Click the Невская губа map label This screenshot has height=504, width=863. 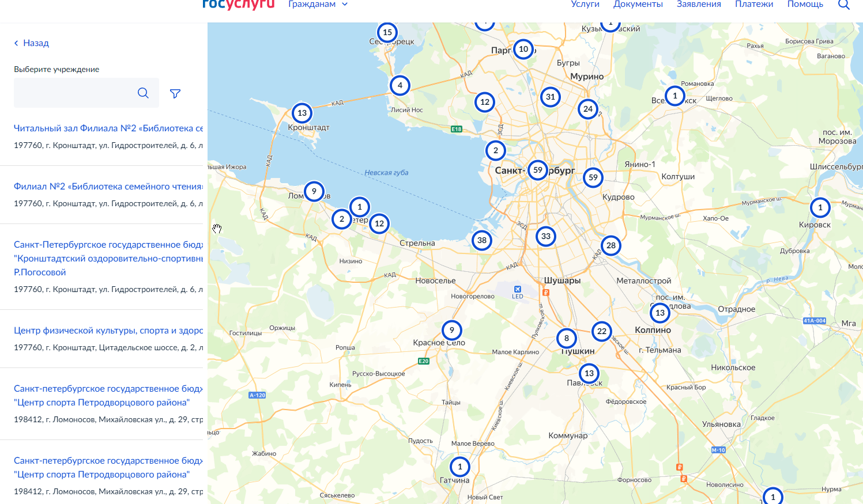[x=386, y=173]
